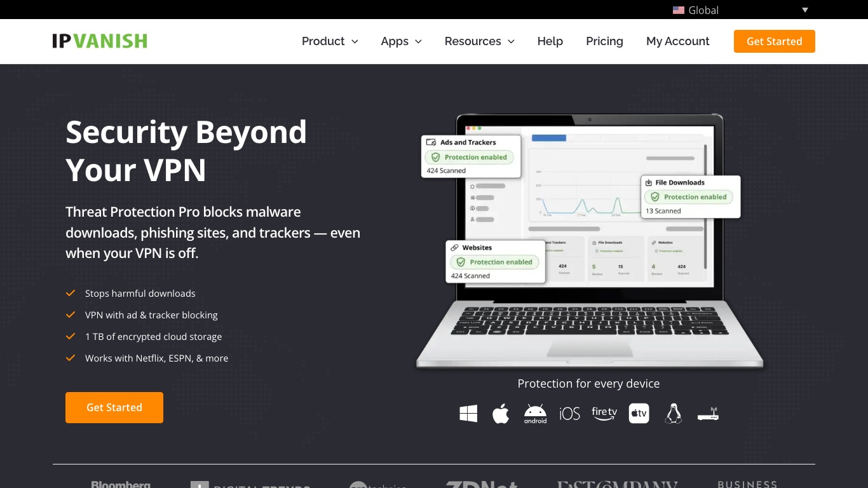Click '1 TB of encrypted cloud storage' text
Viewport: 868px width, 488px height.
pyautogui.click(x=154, y=337)
